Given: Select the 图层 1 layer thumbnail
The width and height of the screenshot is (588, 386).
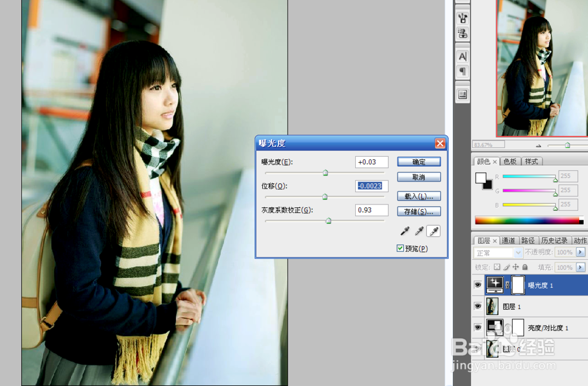Looking at the screenshot, I should pyautogui.click(x=492, y=306).
